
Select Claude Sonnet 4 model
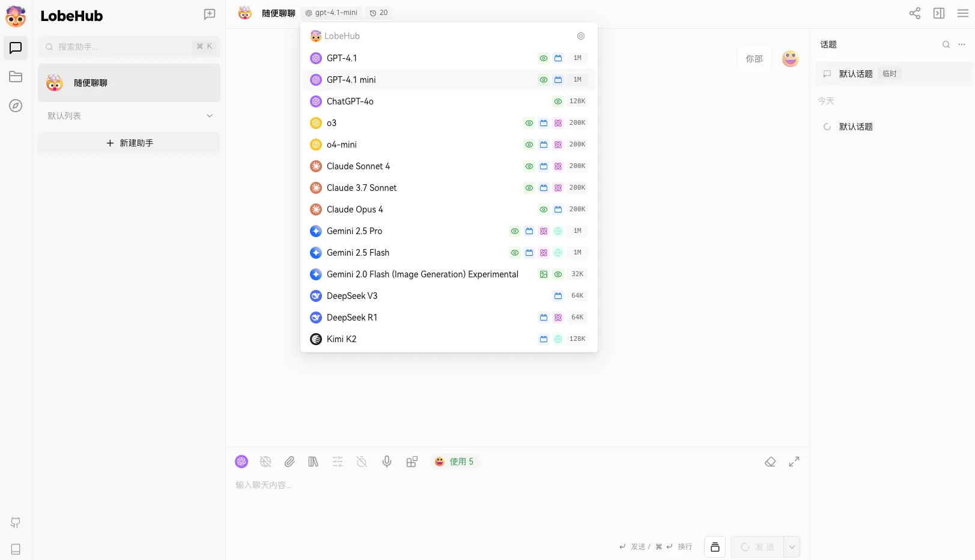[x=449, y=166]
